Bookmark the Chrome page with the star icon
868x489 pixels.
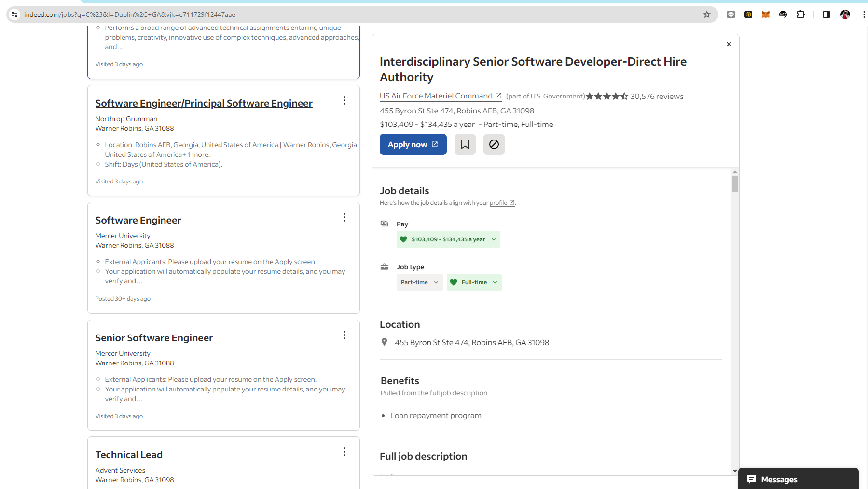point(707,14)
